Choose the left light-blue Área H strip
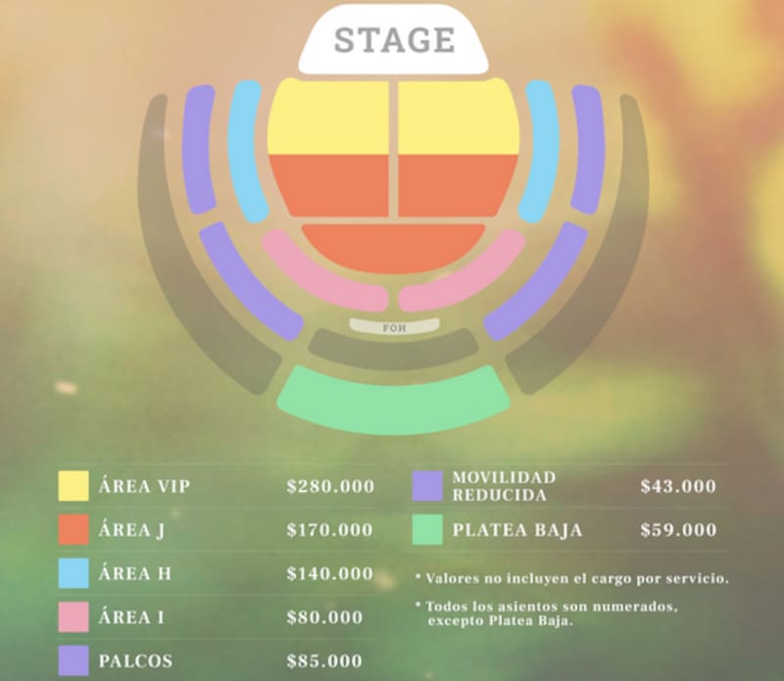This screenshot has width=784, height=681. (x=246, y=152)
